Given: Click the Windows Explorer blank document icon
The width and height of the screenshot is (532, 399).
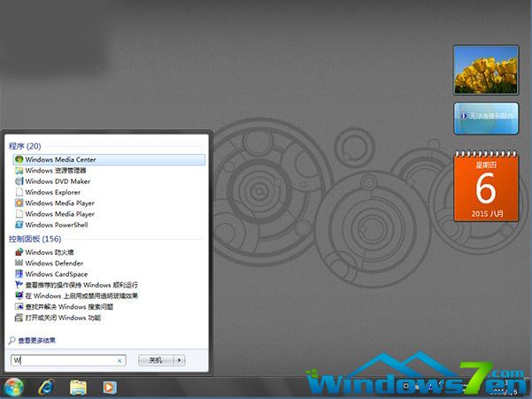Looking at the screenshot, I should pyautogui.click(x=19, y=192).
